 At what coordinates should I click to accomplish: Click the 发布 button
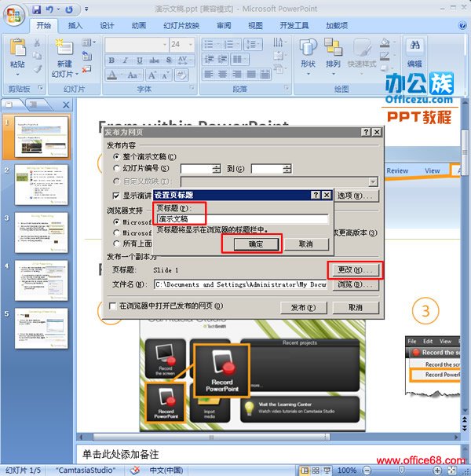[x=303, y=308]
